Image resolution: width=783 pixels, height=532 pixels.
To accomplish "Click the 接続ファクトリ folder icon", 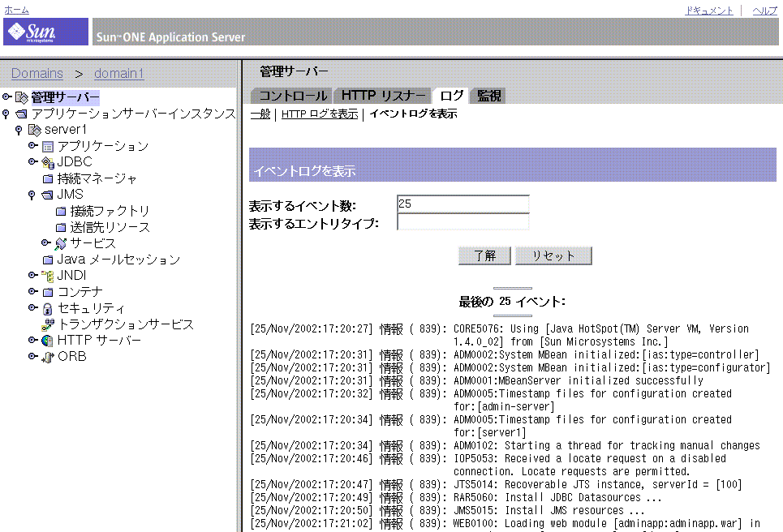I will coord(61,212).
